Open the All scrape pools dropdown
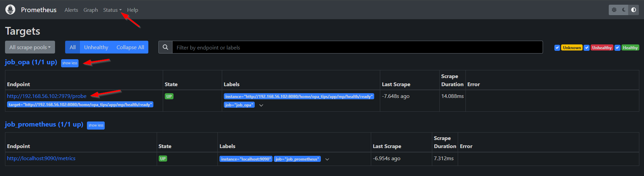 click(x=30, y=47)
